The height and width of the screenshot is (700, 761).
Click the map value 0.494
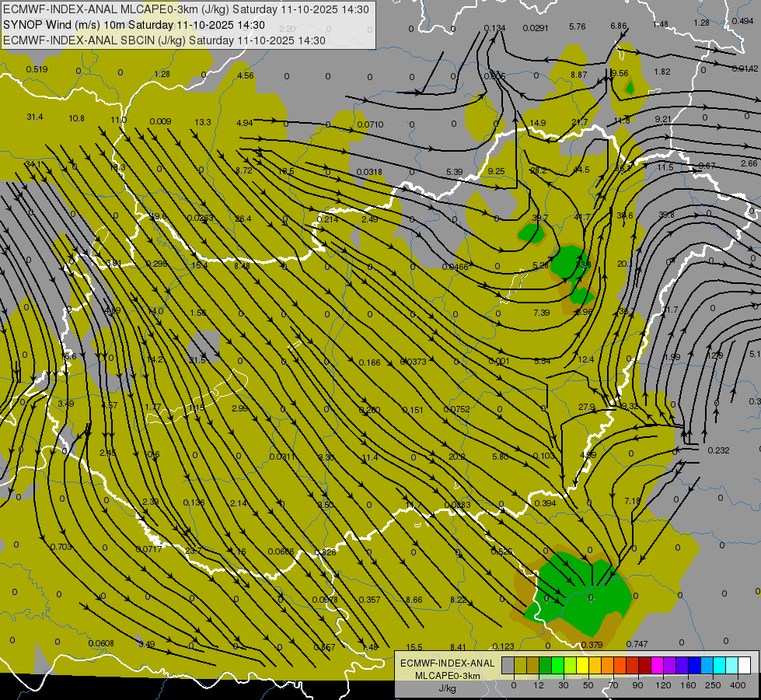(742, 21)
